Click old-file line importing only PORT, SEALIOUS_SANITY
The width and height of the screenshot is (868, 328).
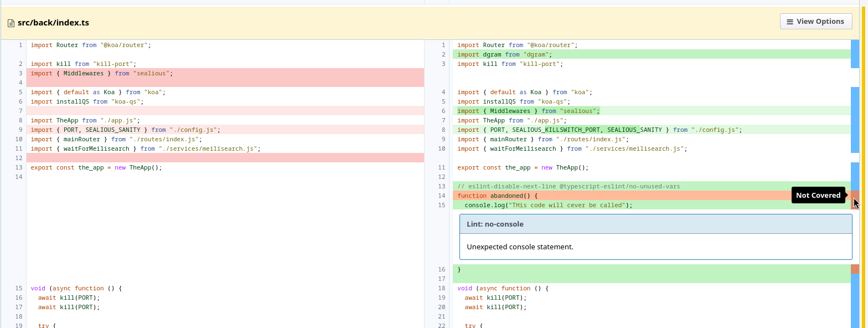pos(225,130)
